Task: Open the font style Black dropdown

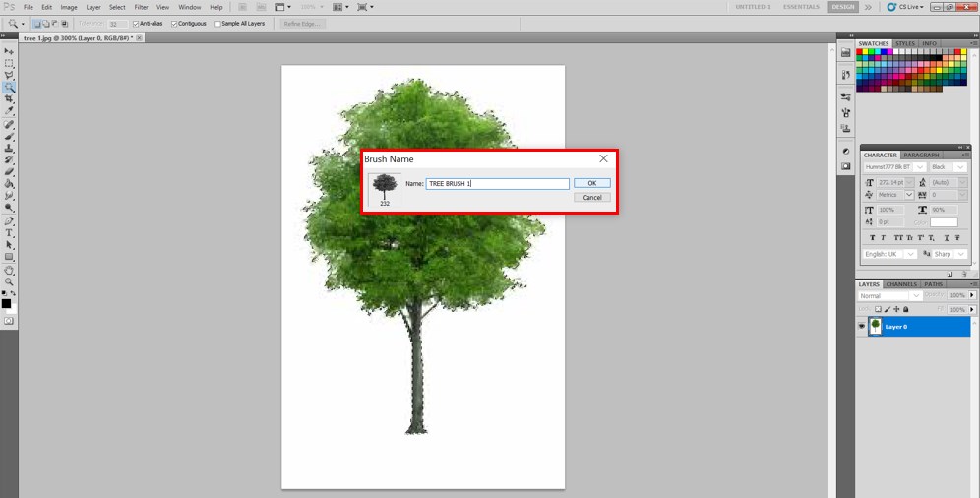Action: [961, 167]
